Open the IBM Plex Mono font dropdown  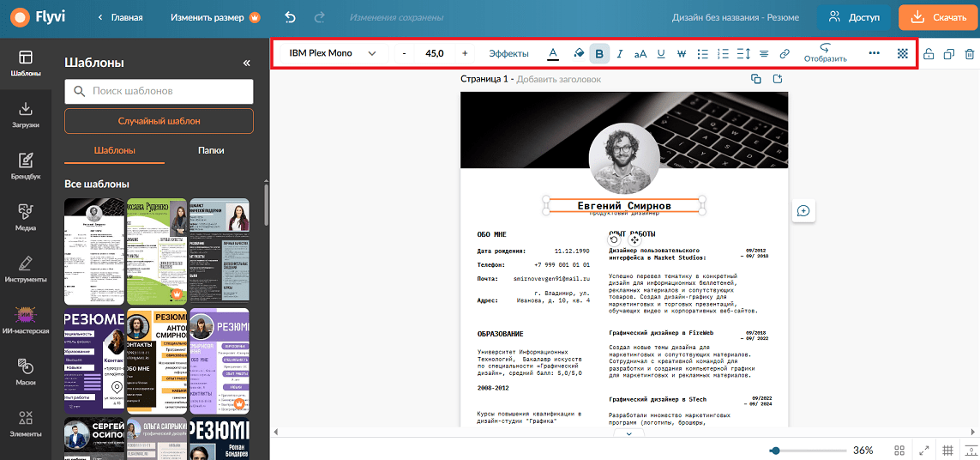pyautogui.click(x=333, y=54)
